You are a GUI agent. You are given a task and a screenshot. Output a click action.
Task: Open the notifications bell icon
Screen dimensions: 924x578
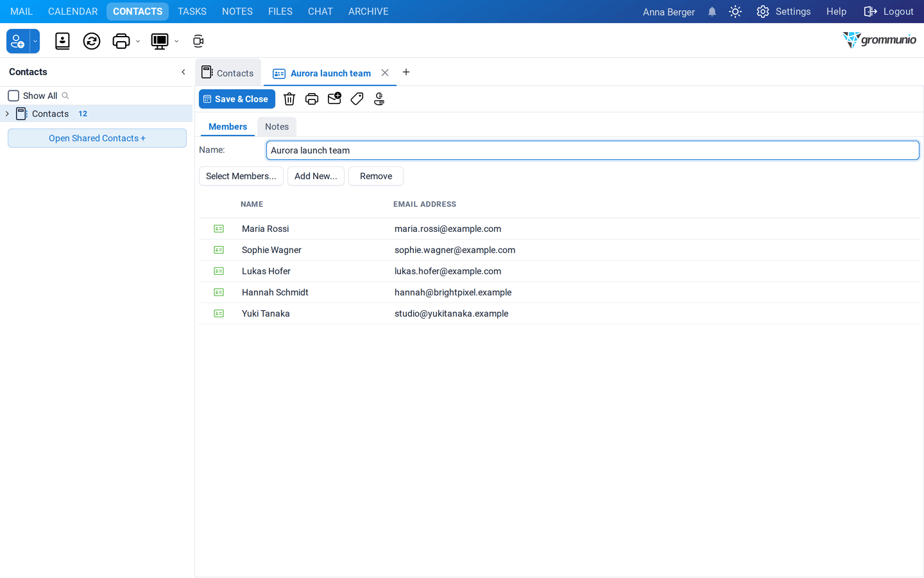[x=712, y=12]
